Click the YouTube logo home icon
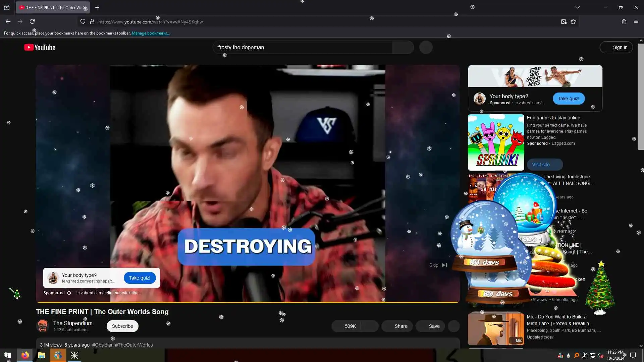 pyautogui.click(x=40, y=48)
